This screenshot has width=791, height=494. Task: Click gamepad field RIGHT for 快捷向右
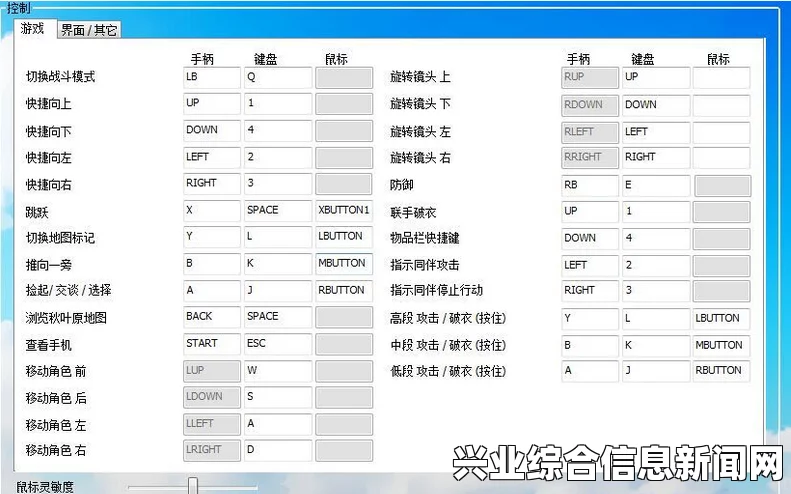tap(212, 184)
